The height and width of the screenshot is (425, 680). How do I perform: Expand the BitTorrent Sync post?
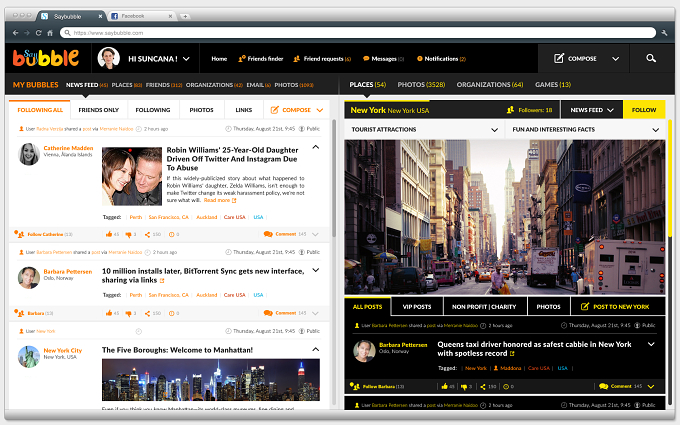point(316,270)
